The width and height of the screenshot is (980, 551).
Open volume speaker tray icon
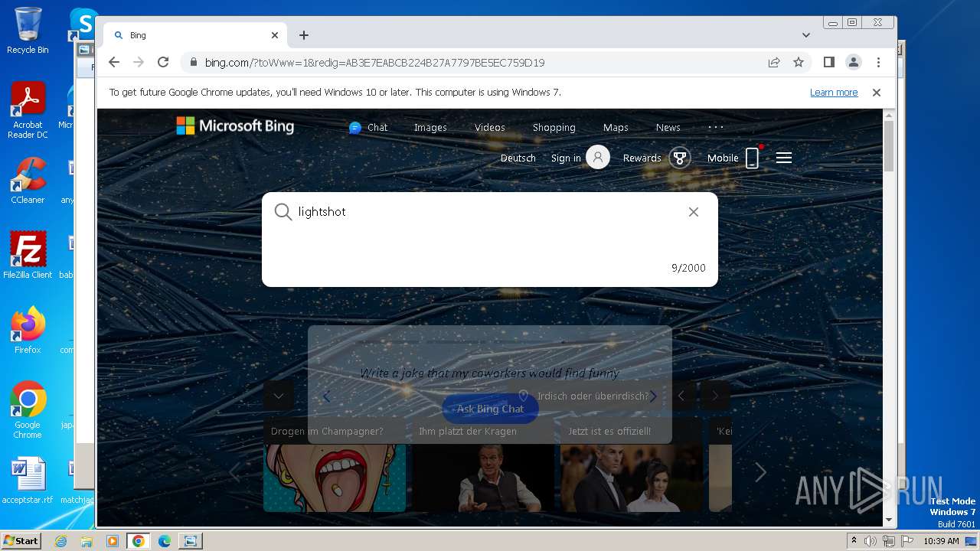coord(871,541)
